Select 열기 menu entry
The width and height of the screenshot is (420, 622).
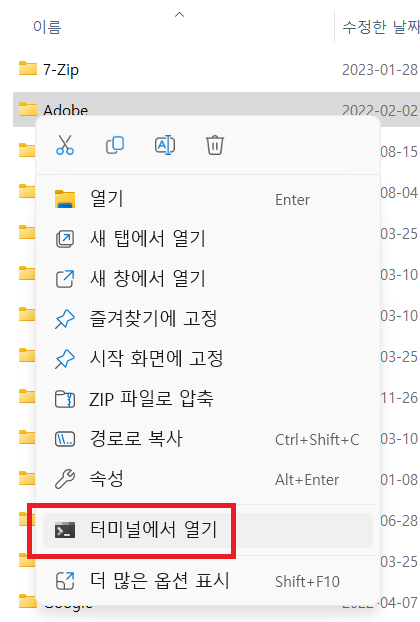[208, 199]
